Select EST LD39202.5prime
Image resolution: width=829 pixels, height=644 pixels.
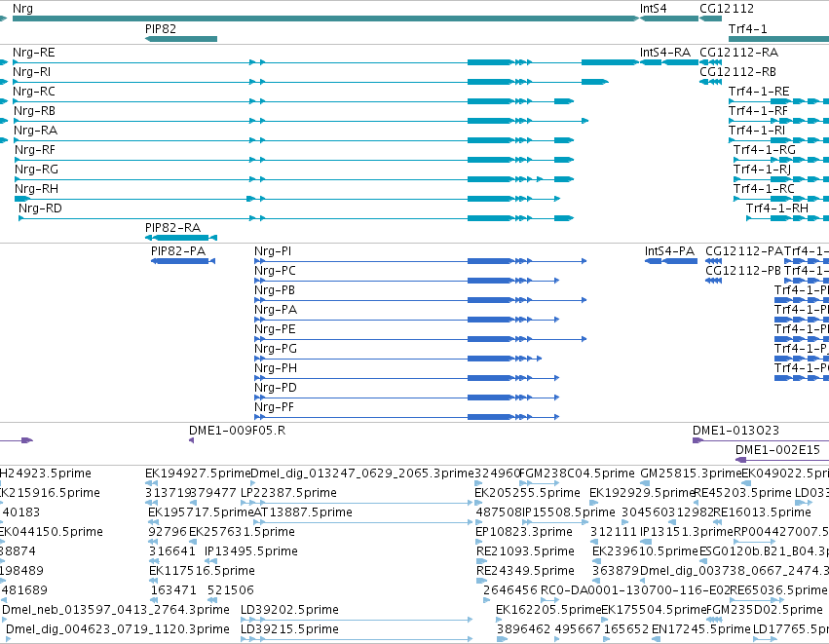click(x=289, y=610)
